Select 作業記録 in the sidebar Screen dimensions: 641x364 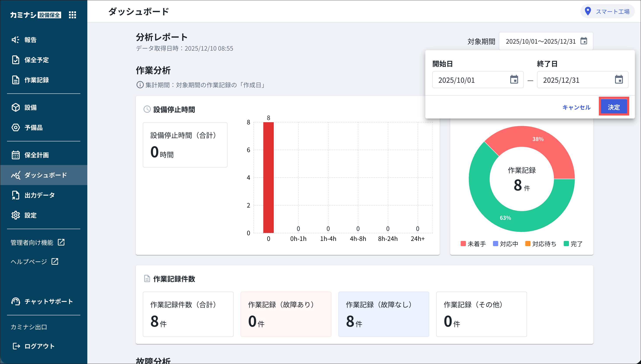tap(36, 80)
